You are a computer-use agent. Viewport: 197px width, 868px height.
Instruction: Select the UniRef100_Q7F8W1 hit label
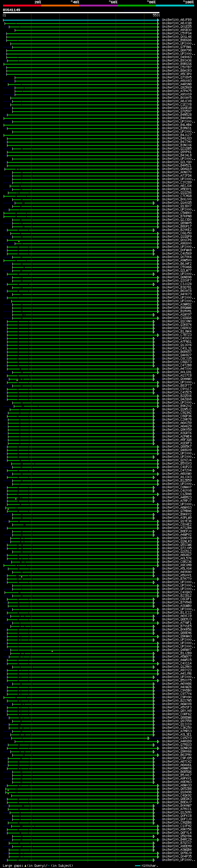pyautogui.click(x=176, y=47)
